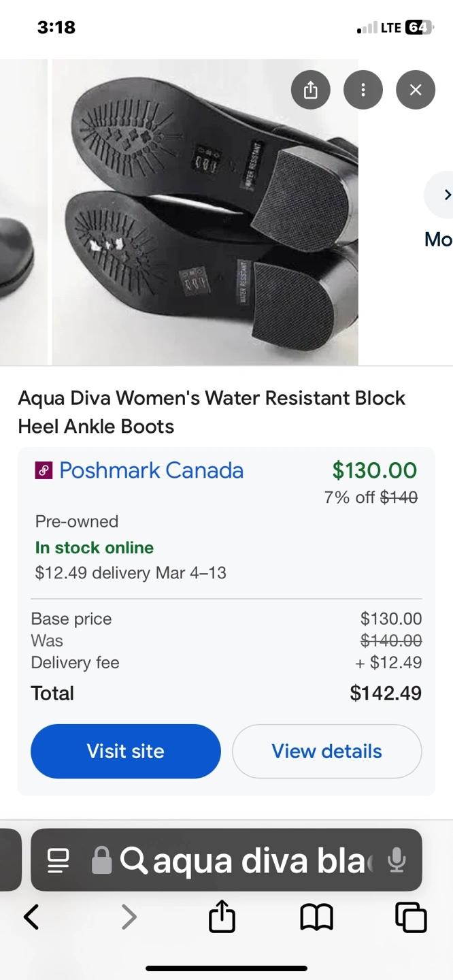
Task: Tap the Aqua Diva product title
Action: click(x=212, y=412)
